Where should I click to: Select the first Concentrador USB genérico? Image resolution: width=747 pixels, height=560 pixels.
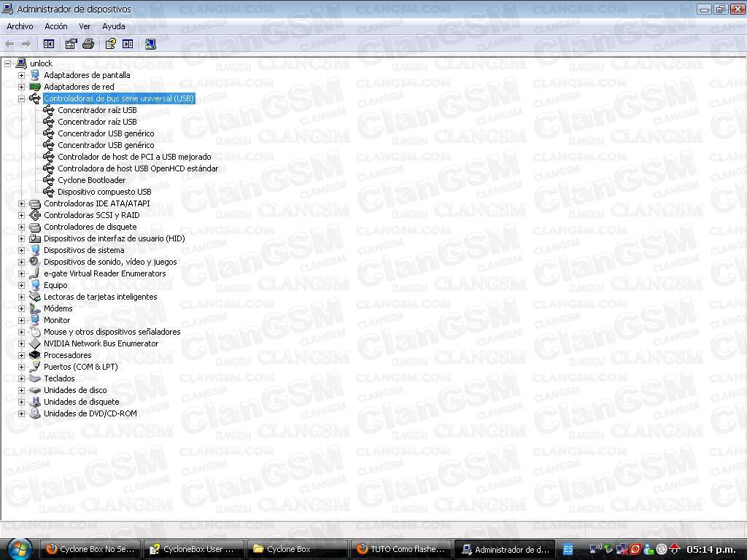(106, 133)
